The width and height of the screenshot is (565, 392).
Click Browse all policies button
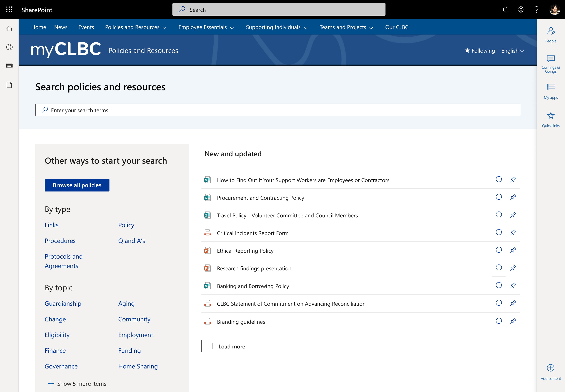click(77, 185)
